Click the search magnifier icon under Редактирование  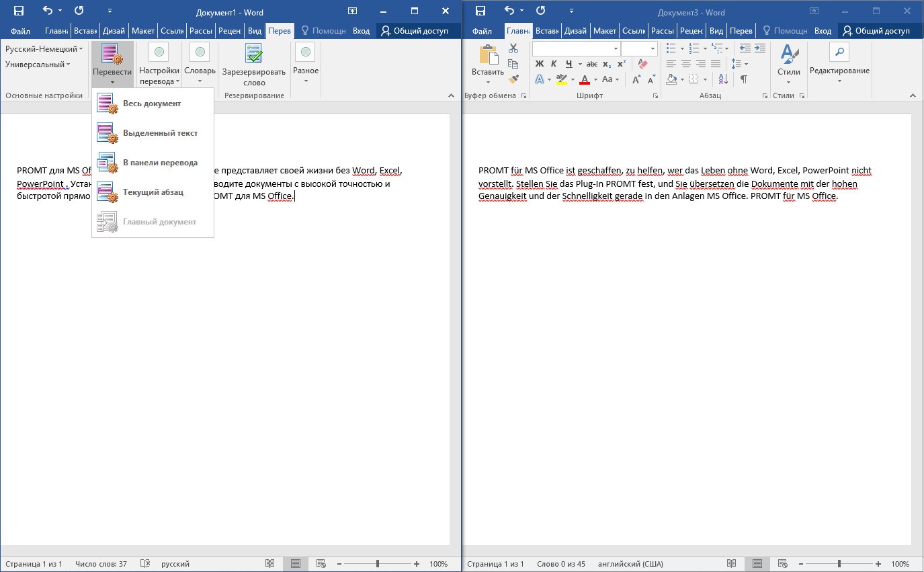(x=839, y=52)
